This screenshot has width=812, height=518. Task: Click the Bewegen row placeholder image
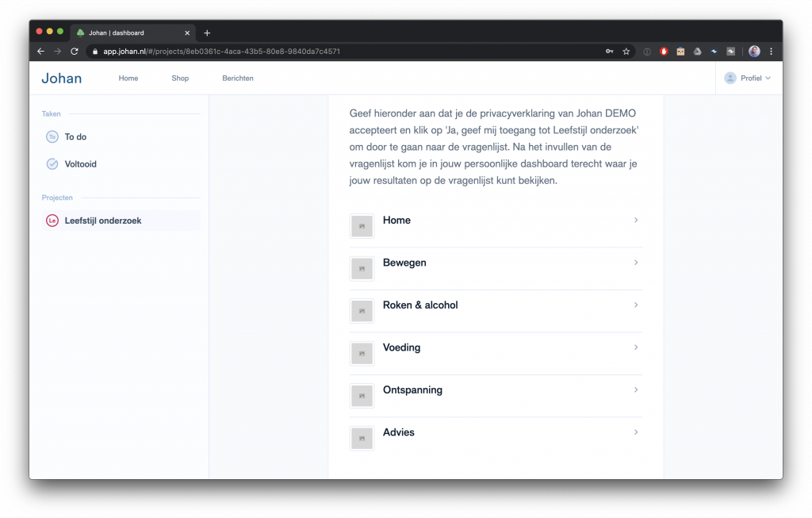(362, 269)
